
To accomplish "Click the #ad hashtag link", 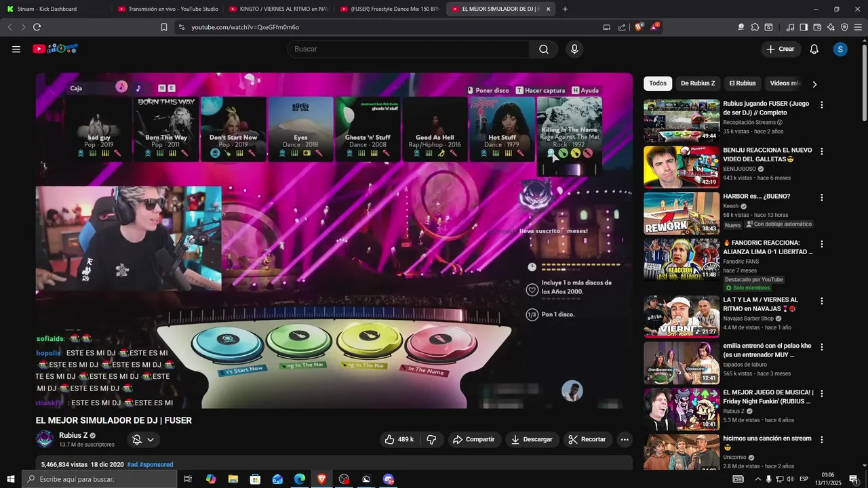I will pos(132,465).
